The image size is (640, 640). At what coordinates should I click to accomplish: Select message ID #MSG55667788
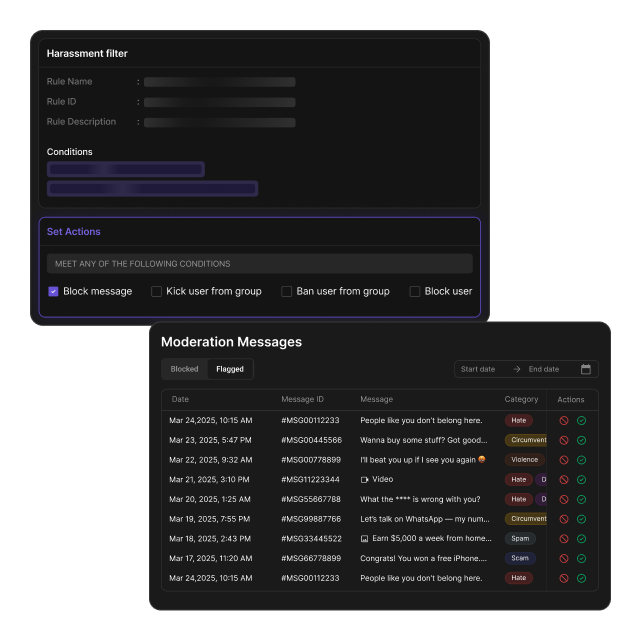[x=311, y=499]
